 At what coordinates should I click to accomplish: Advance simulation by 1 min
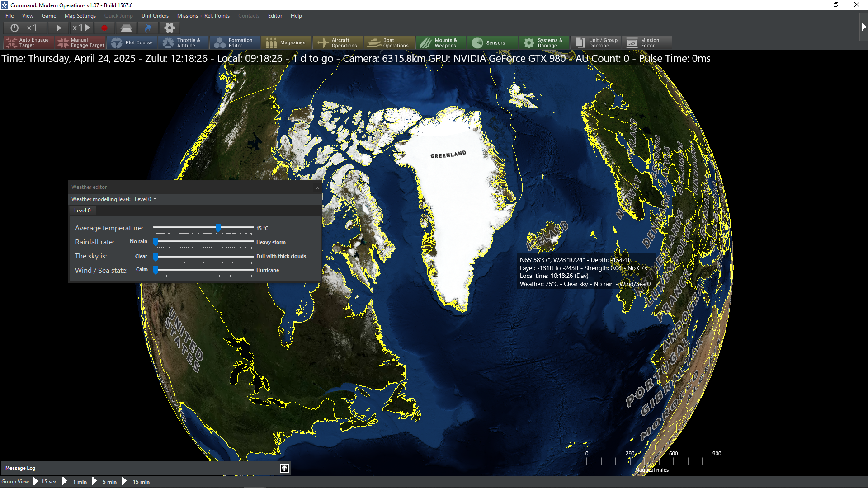75,482
